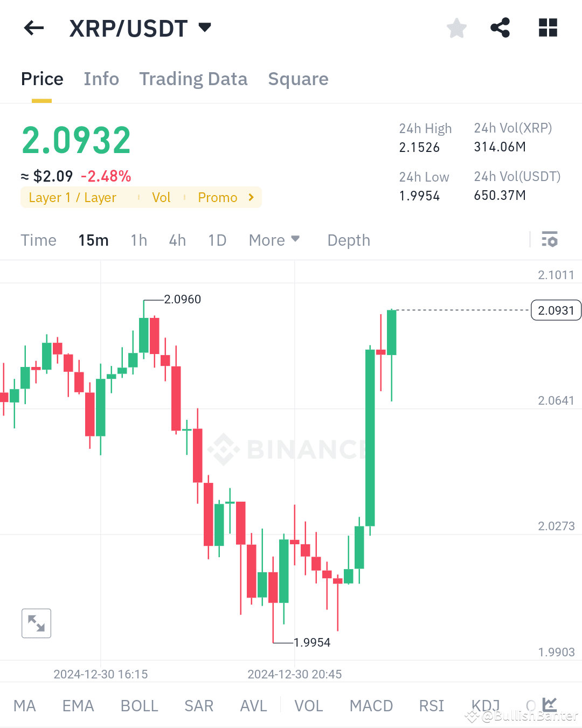
Task: Open the Depth view
Action: pyautogui.click(x=348, y=240)
